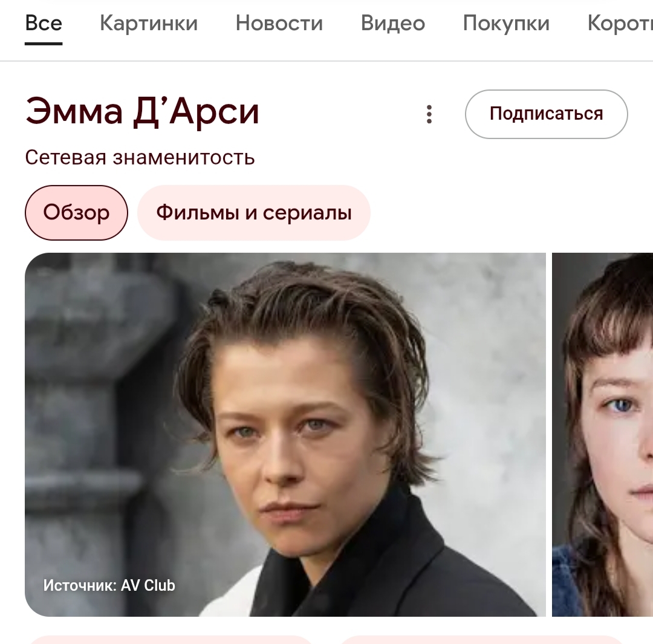653x644 pixels.
Task: Open the Покупки search tab
Action: click(506, 23)
